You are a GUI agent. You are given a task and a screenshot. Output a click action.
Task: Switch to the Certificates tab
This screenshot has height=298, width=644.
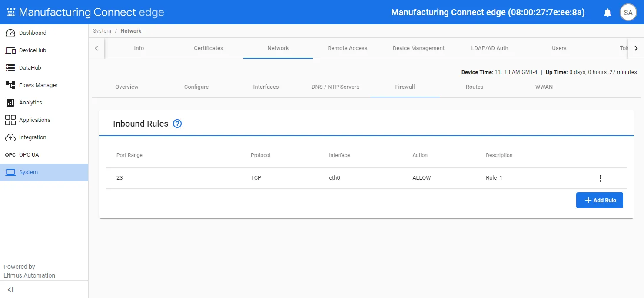(x=209, y=48)
